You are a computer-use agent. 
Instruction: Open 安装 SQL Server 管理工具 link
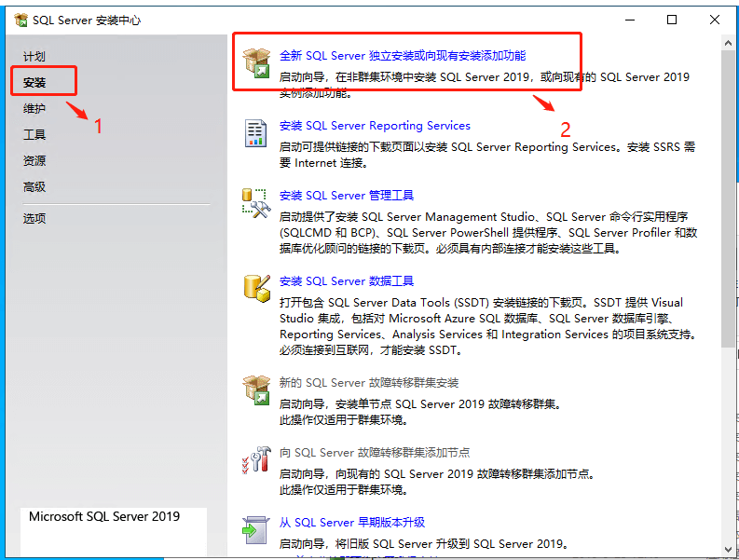click(347, 195)
